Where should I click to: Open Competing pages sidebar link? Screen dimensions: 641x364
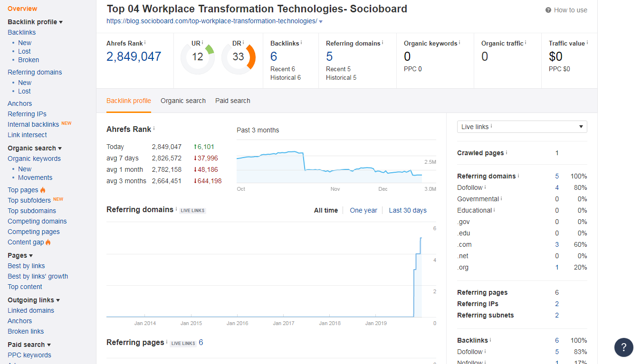coord(34,232)
